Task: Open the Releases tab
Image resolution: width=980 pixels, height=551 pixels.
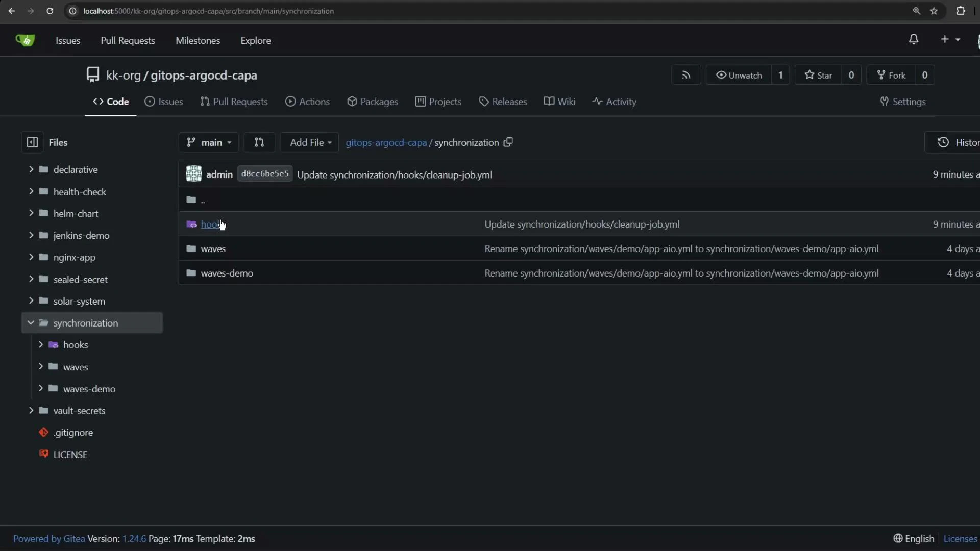Action: click(503, 102)
